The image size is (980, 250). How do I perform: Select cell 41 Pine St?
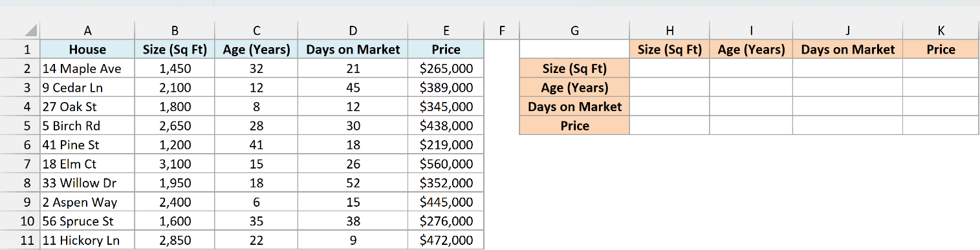pos(87,145)
